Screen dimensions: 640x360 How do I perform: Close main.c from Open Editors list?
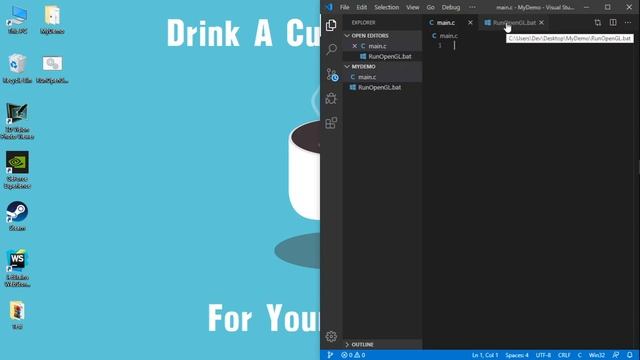tap(354, 46)
